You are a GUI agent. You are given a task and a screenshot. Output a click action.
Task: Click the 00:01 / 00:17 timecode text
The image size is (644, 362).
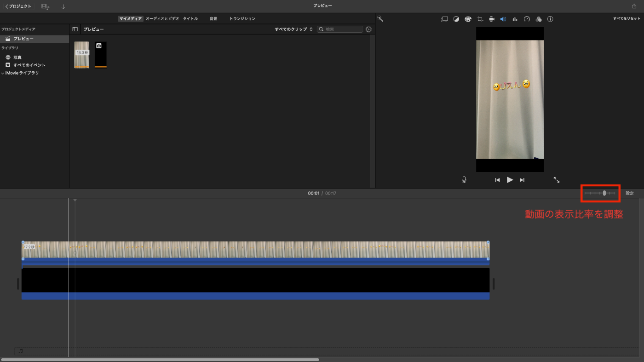[322, 193]
